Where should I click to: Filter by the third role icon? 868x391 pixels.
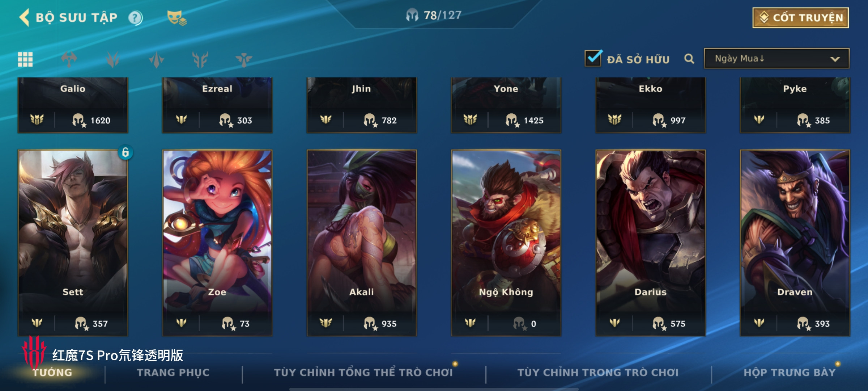point(157,59)
